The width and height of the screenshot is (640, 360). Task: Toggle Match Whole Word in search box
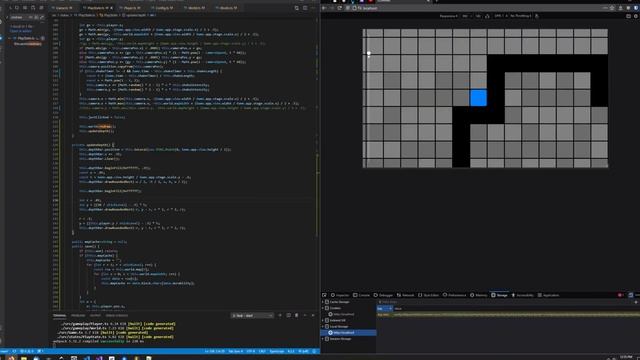click(36, 17)
